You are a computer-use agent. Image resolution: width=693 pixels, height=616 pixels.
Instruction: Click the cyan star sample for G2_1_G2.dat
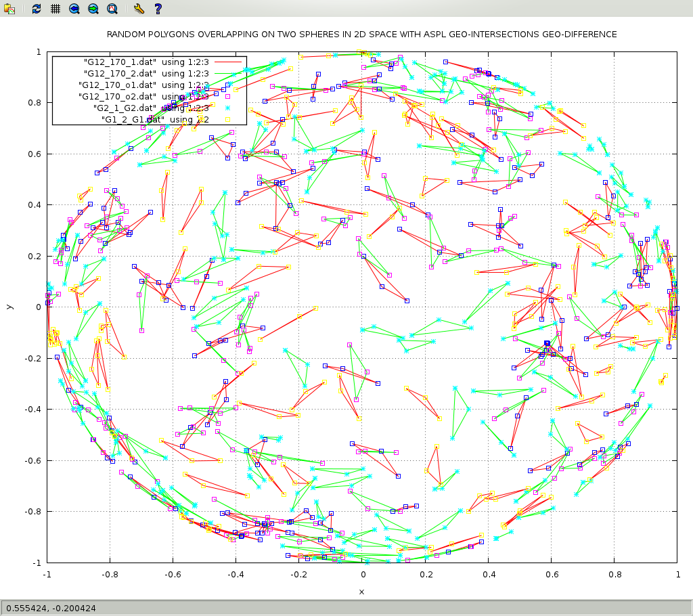click(x=227, y=108)
